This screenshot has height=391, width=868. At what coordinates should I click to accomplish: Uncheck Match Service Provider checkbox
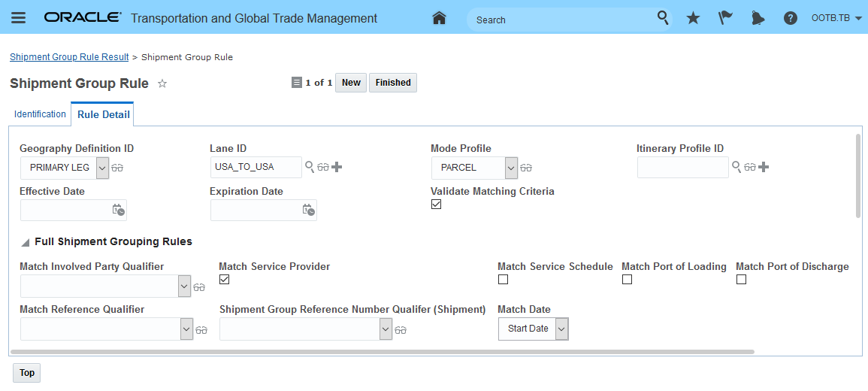point(224,280)
